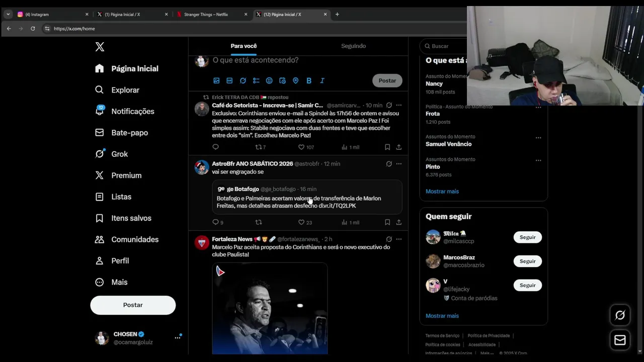644x362 pixels.
Task: Follow MarcosBraz account
Action: (528, 261)
